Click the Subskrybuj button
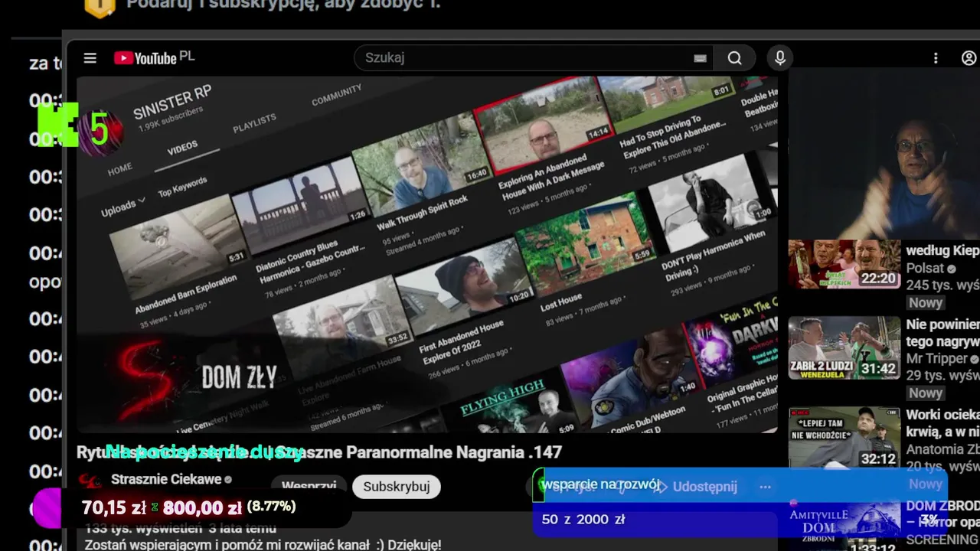The height and width of the screenshot is (551, 980). tap(396, 487)
